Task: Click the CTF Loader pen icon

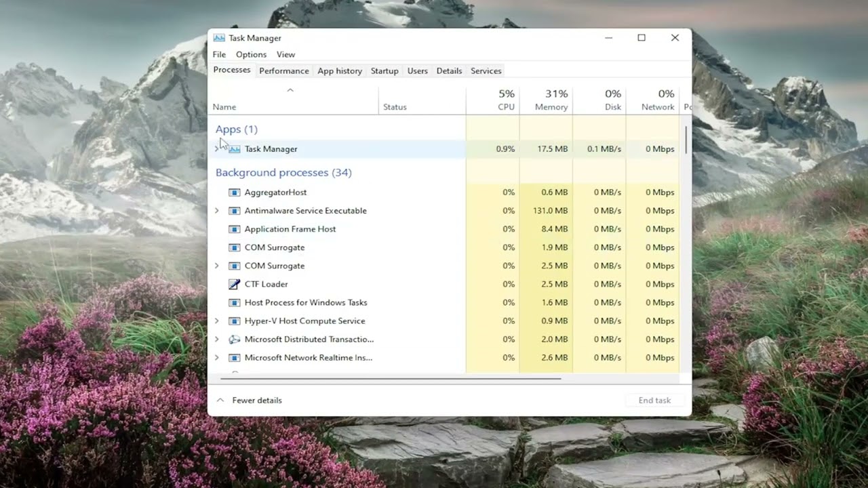Action: pyautogui.click(x=234, y=284)
